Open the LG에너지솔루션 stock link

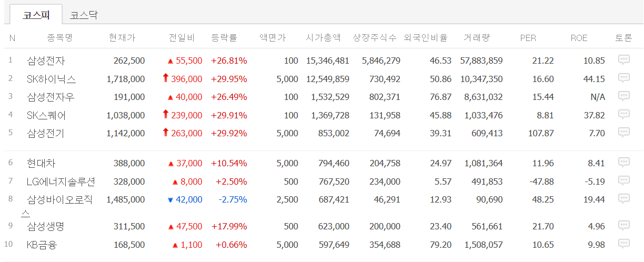point(61,182)
